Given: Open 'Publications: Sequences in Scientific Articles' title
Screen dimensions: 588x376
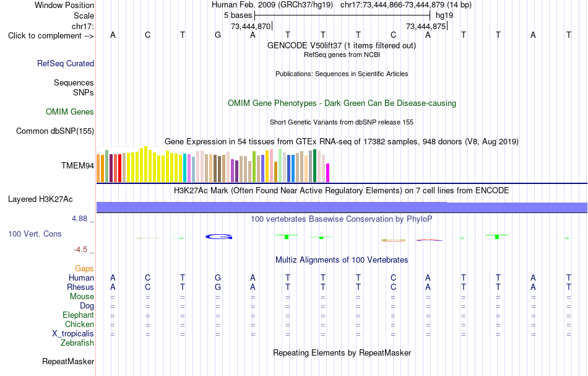Looking at the screenshot, I should [342, 74].
